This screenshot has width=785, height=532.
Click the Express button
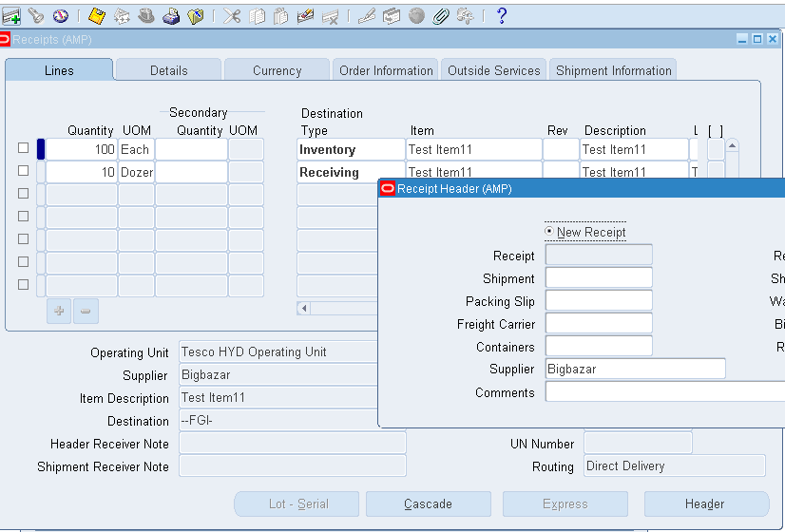pyautogui.click(x=565, y=503)
